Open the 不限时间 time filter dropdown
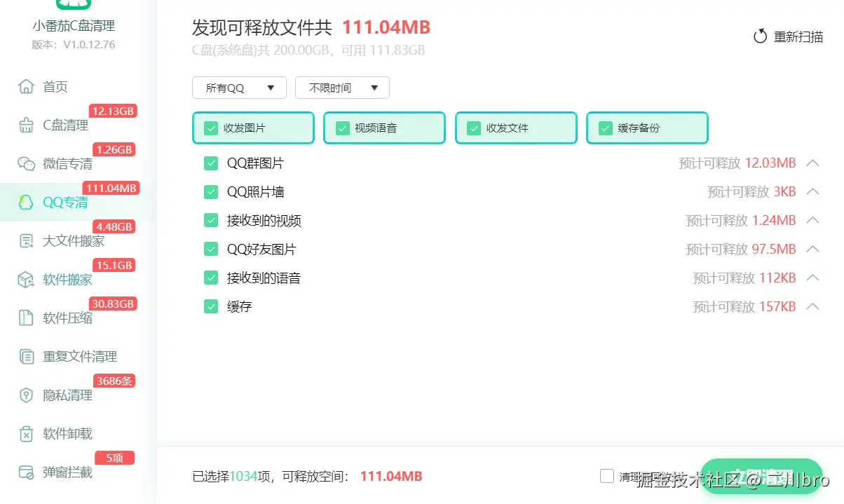Screen dimensions: 844x504 (x=342, y=88)
